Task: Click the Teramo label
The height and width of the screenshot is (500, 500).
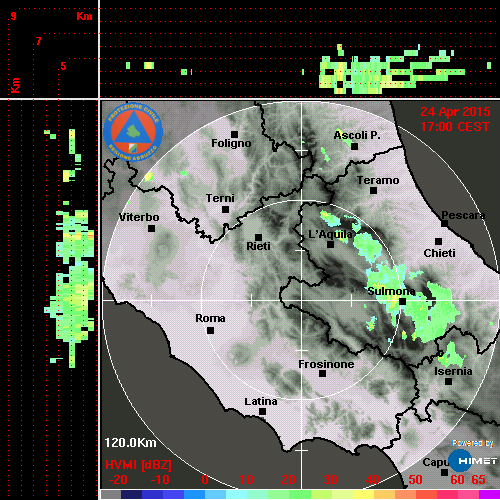Action: click(378, 180)
